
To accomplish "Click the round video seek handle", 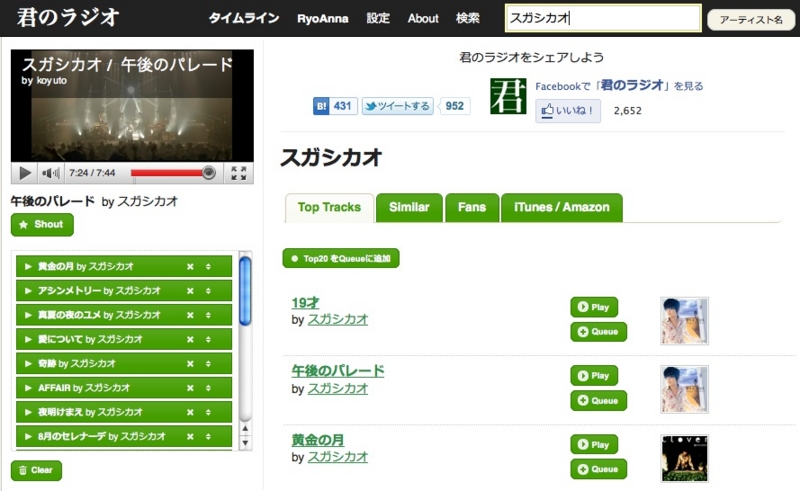I will tap(209, 173).
